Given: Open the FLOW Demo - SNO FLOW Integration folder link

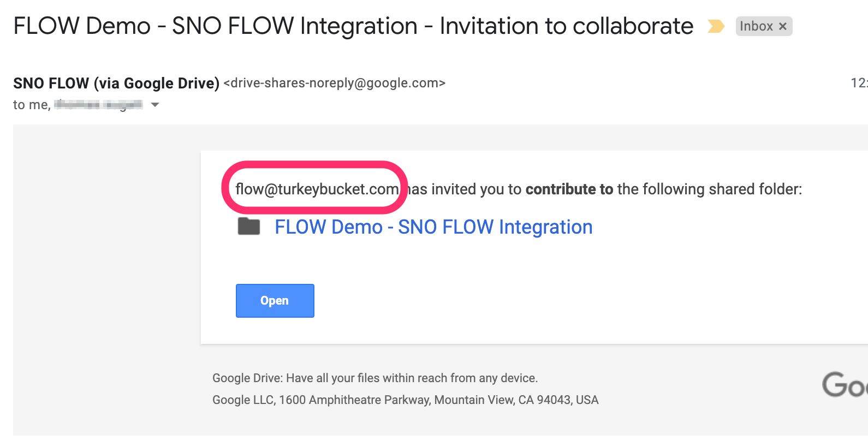Looking at the screenshot, I should (433, 227).
